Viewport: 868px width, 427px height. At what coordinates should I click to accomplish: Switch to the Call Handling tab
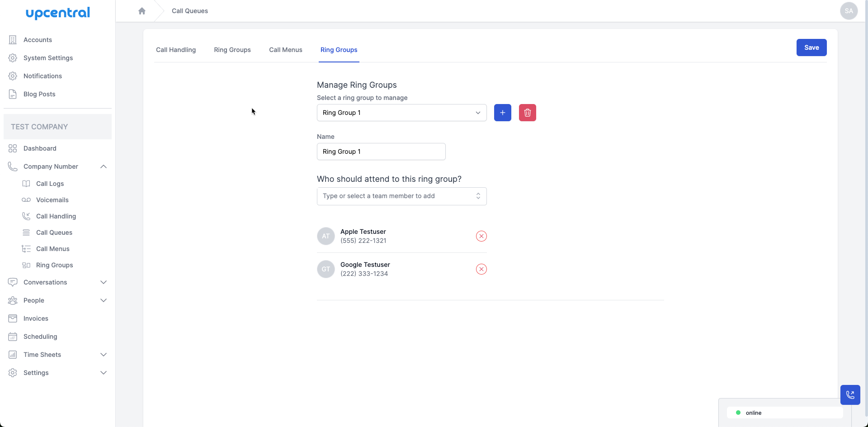pyautogui.click(x=175, y=50)
